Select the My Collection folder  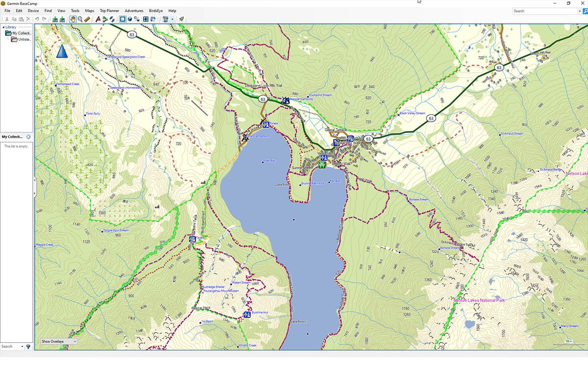[17, 33]
